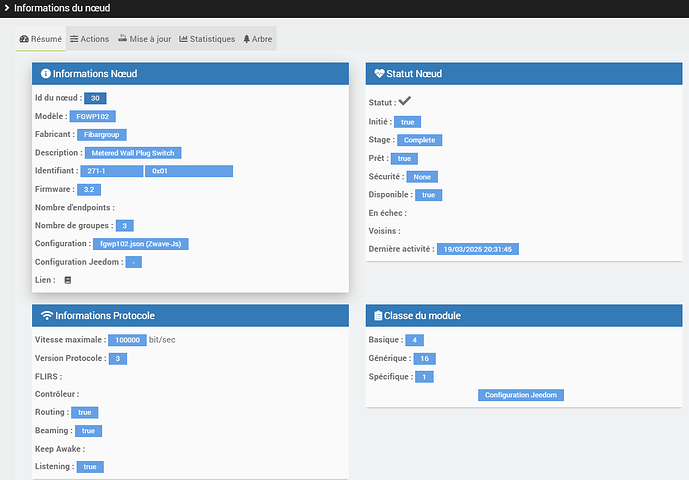This screenshot has height=480, width=689.
Task: Click the Lien documentation book icon
Action: [x=68, y=280]
